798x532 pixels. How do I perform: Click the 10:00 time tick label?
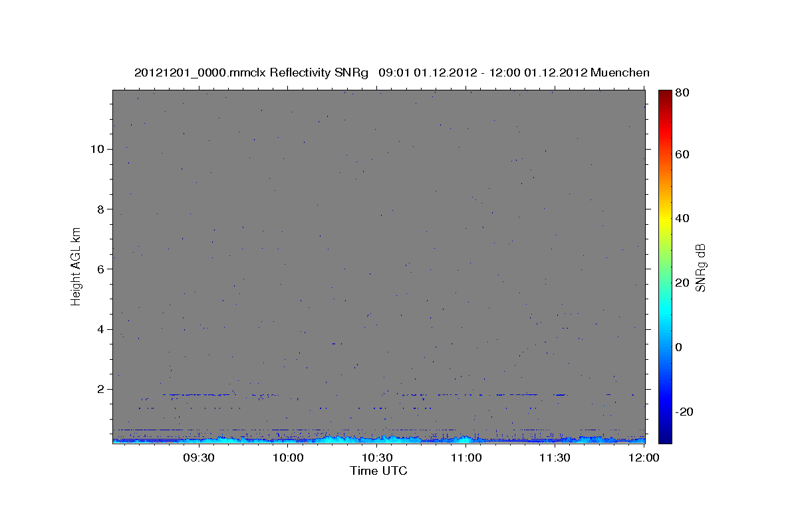click(x=288, y=458)
